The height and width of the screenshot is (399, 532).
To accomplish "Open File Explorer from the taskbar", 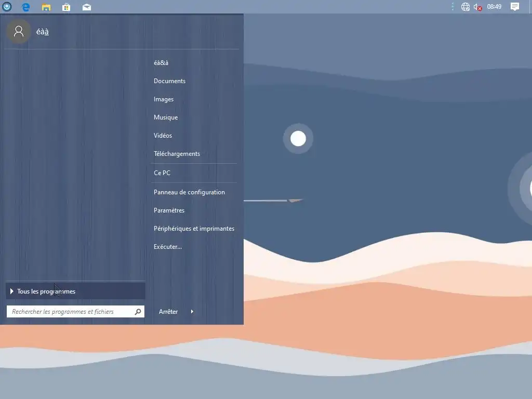I will tap(46, 7).
